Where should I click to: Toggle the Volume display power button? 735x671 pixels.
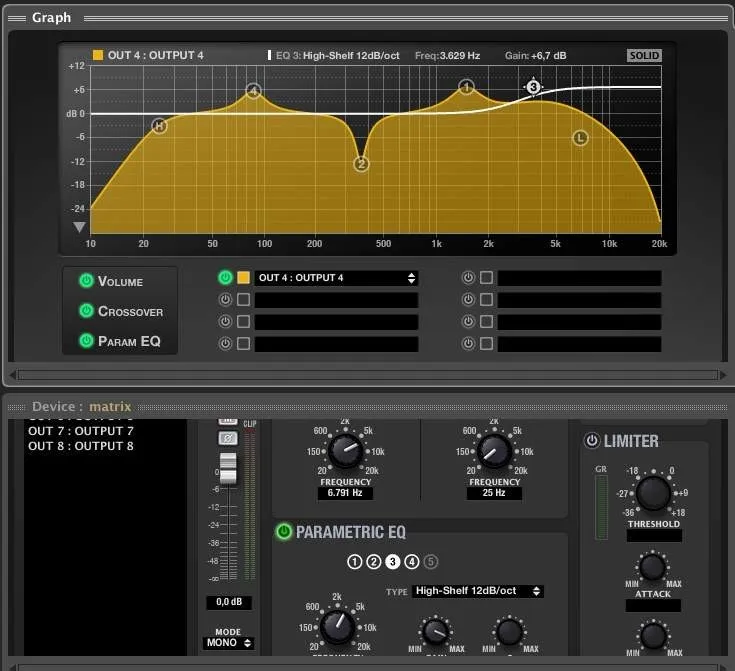click(x=86, y=282)
